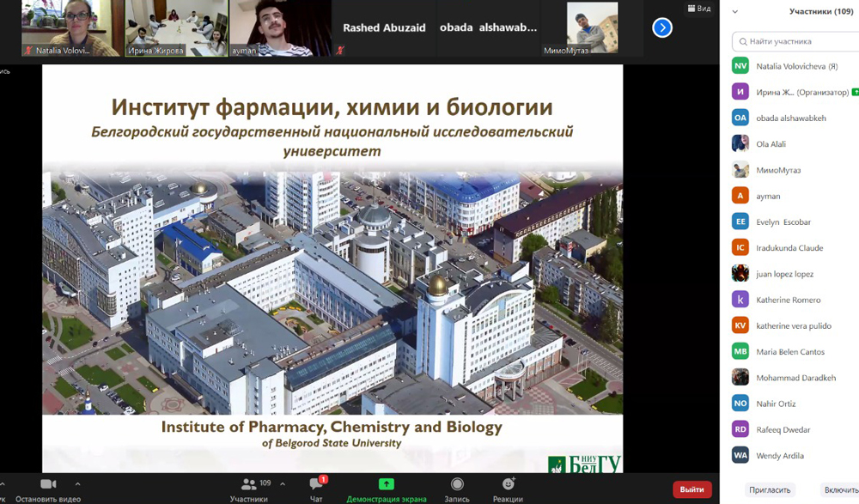Viewport: 859px width, 504px height.
Task: Expand video options arrow next to camera
Action: point(77,484)
